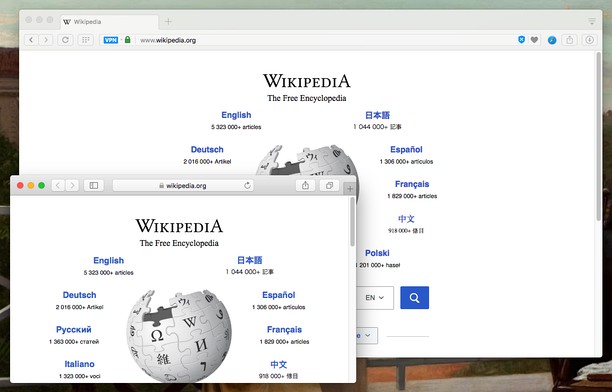Click the wikipedia.org Safari address field

point(183,185)
